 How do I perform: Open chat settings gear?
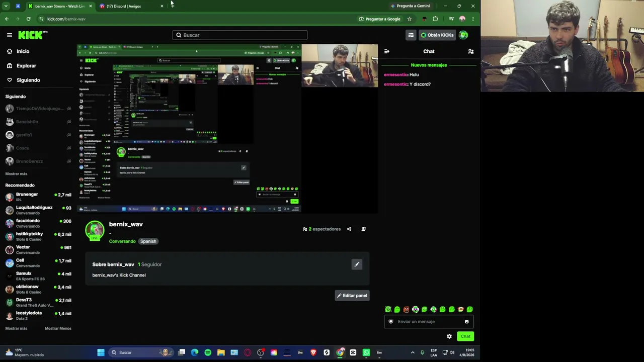point(449,336)
